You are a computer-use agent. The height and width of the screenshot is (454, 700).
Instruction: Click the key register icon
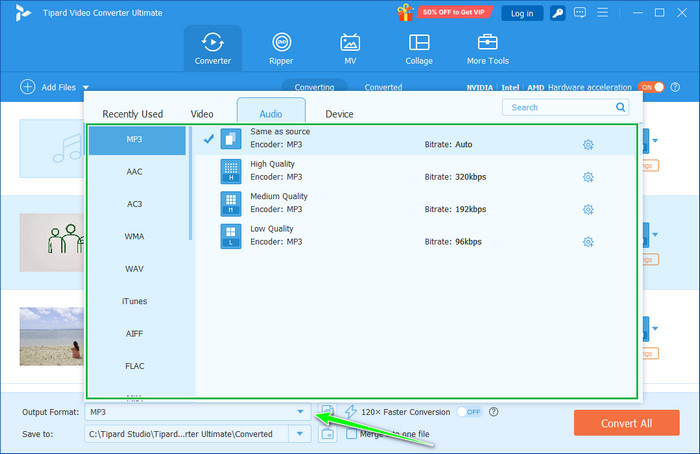point(558,13)
